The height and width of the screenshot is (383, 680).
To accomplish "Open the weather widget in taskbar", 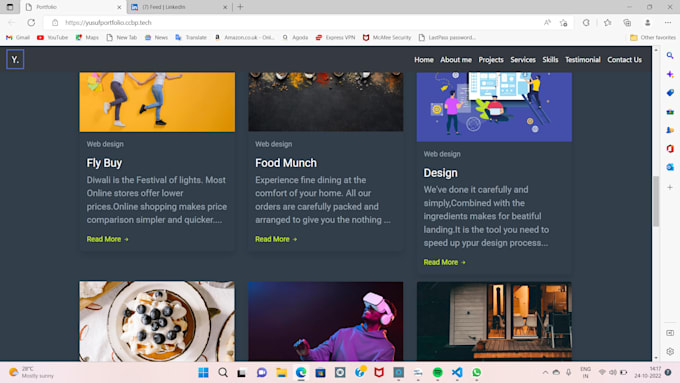I will tap(32, 373).
